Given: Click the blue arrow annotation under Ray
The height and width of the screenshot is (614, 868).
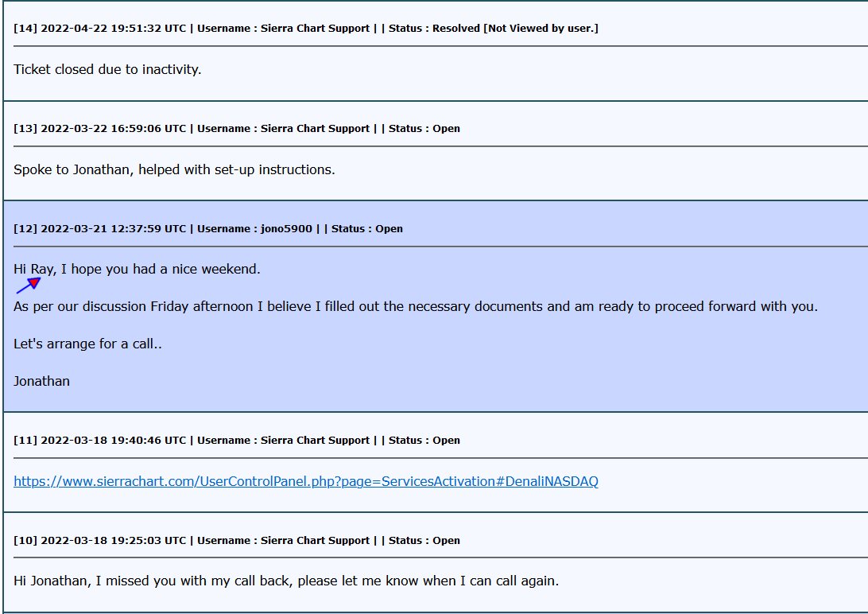Looking at the screenshot, I should [x=29, y=285].
